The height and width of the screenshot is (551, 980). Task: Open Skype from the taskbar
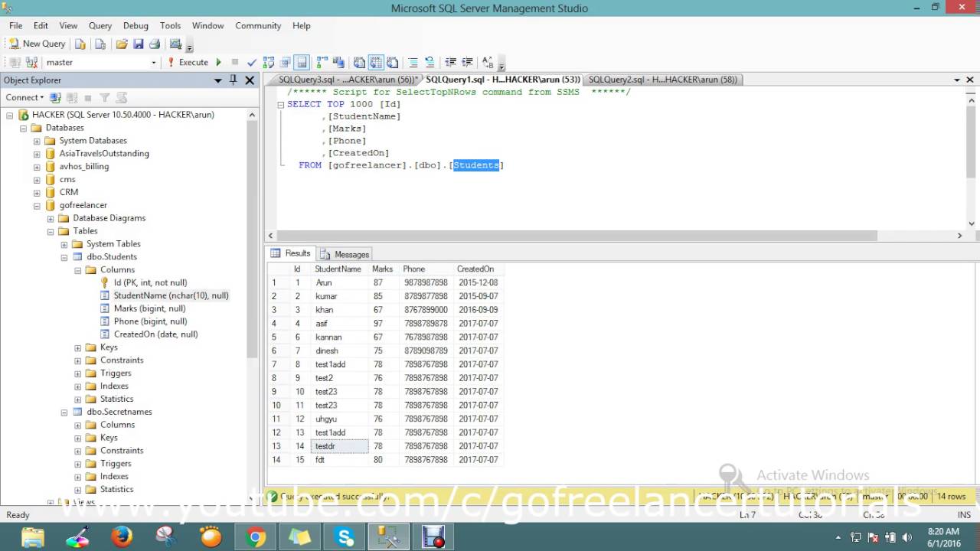(345, 537)
